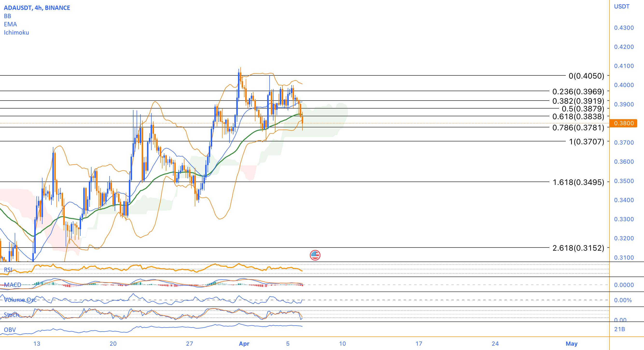Screen dimensions: 644x350
Task: Select the BB indicator label
Action: 7,16
